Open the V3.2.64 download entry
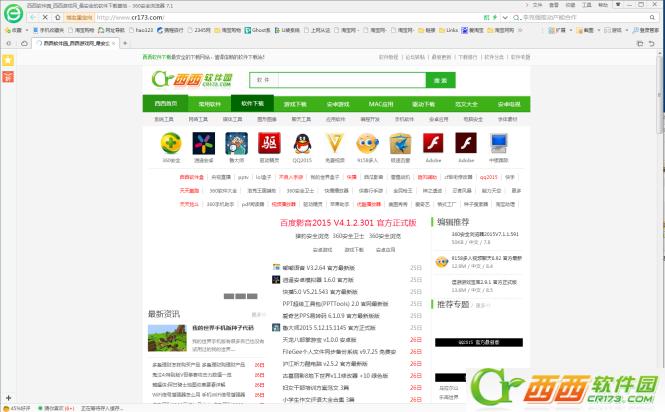The height and width of the screenshot is (412, 665). tap(318, 268)
